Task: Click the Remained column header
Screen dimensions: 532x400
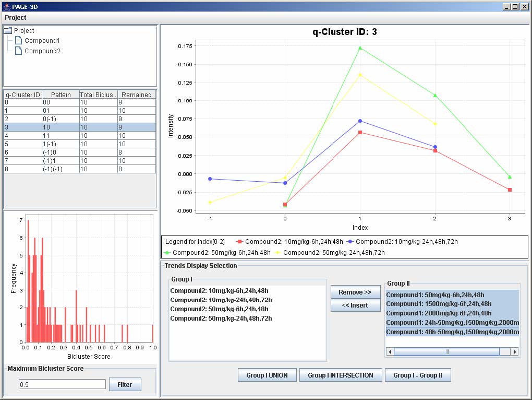Action: (x=137, y=95)
